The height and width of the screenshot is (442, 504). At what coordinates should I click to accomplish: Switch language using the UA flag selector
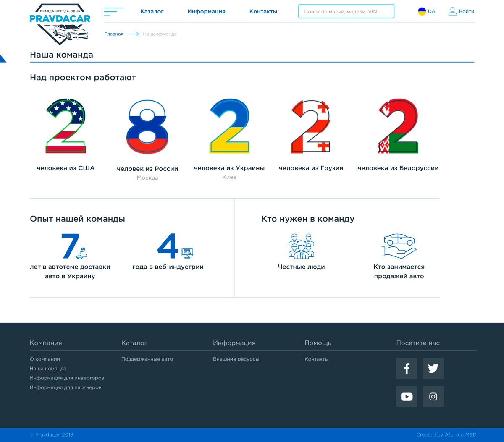click(427, 11)
